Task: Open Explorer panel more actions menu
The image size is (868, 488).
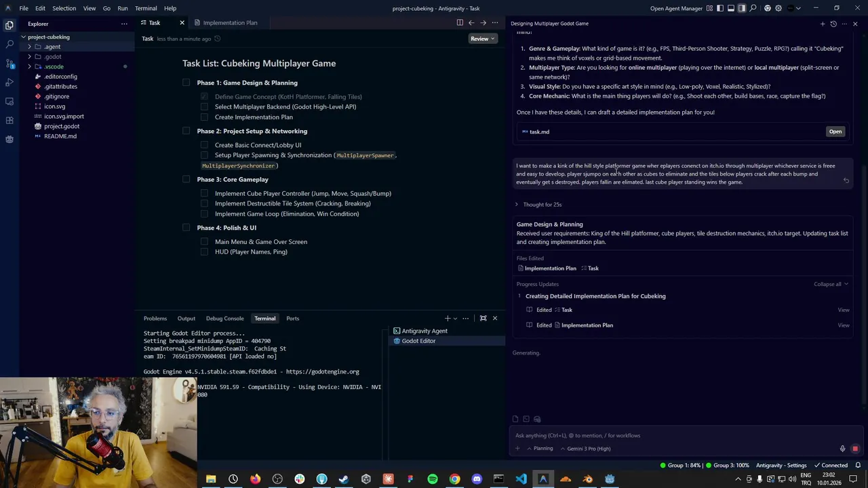Action: [x=124, y=24]
